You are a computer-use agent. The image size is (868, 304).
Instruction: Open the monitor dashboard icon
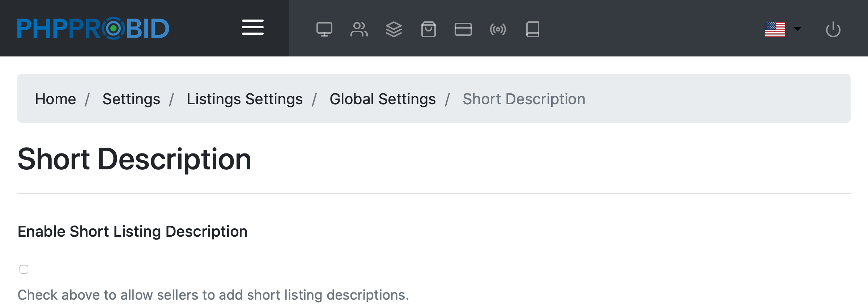[324, 29]
